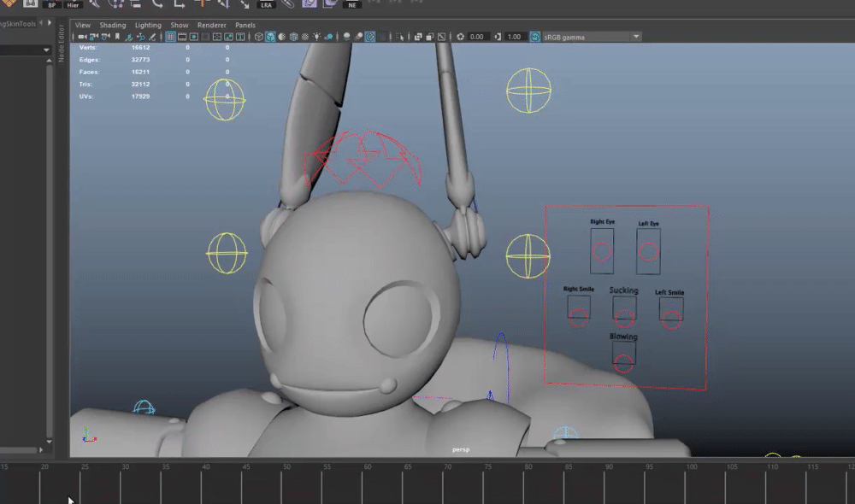The width and height of the screenshot is (855, 504).
Task: Open the Shading menu
Action: click(x=112, y=26)
